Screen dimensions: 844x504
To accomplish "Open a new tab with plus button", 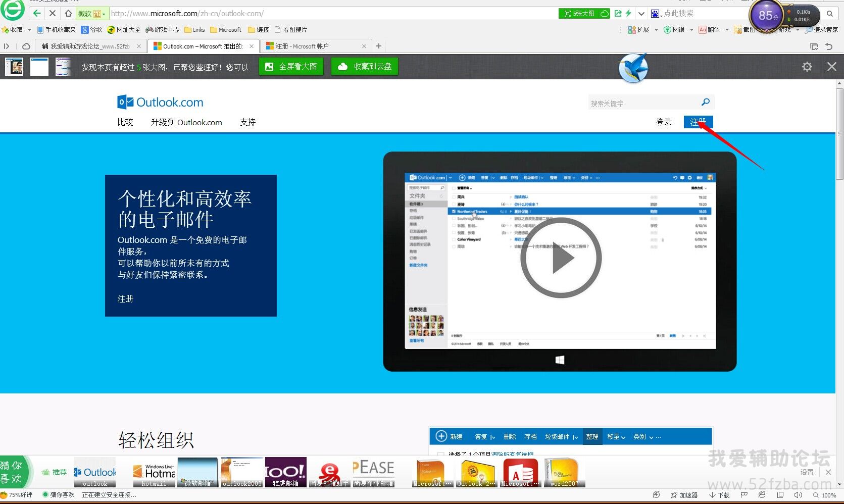I will [379, 46].
